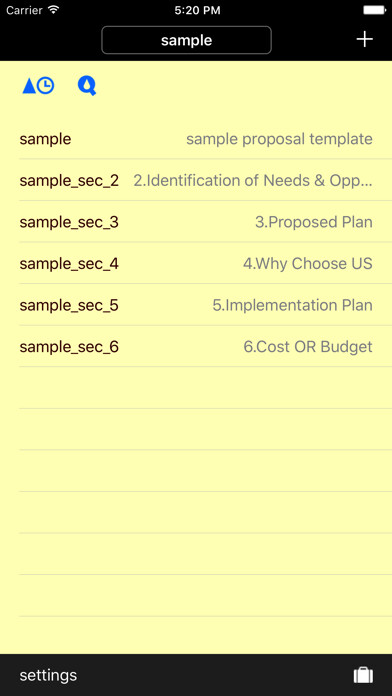Open search with the blue magnifier icon
Screen dimensions: 392x696
click(87, 86)
